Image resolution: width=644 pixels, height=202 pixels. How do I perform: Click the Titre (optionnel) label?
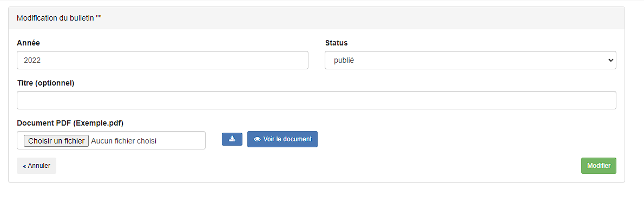click(x=45, y=83)
